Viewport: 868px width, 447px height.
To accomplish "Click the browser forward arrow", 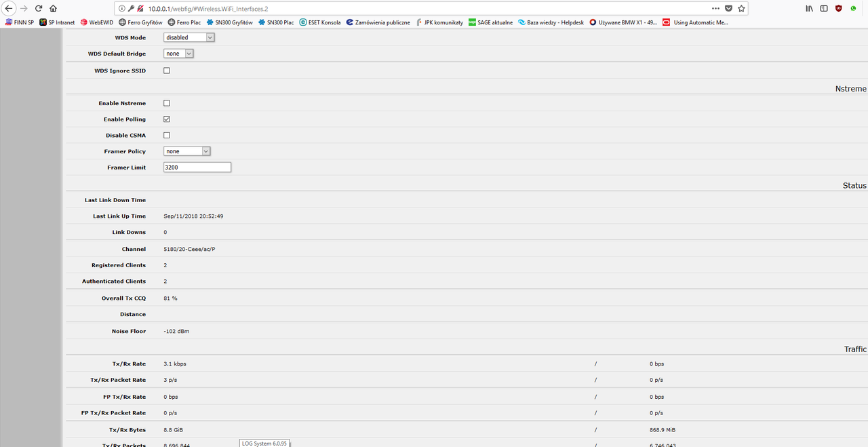I will point(24,8).
